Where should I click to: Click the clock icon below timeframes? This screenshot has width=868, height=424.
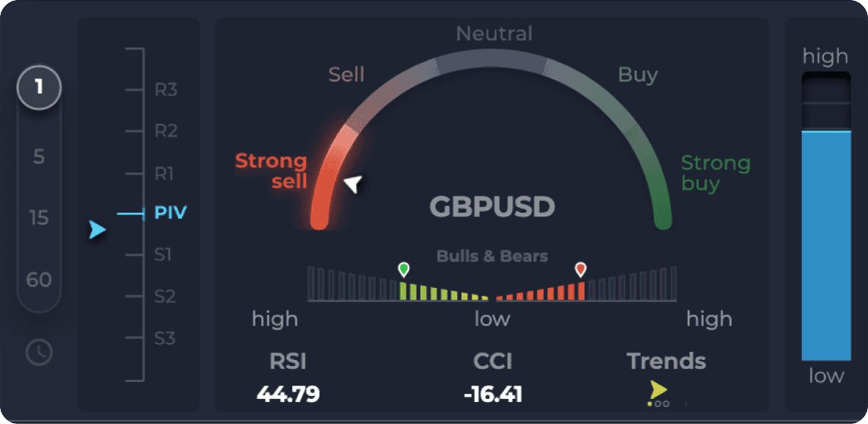pos(39,353)
